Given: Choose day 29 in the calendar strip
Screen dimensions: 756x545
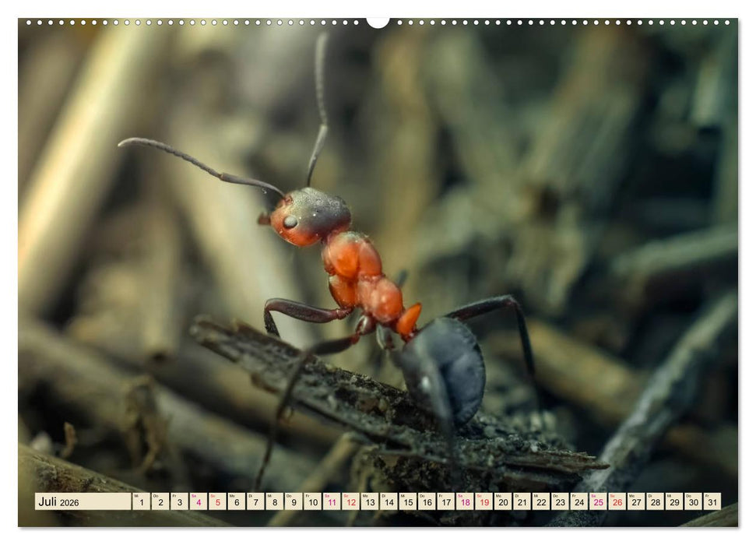Looking at the screenshot, I should click(674, 501).
